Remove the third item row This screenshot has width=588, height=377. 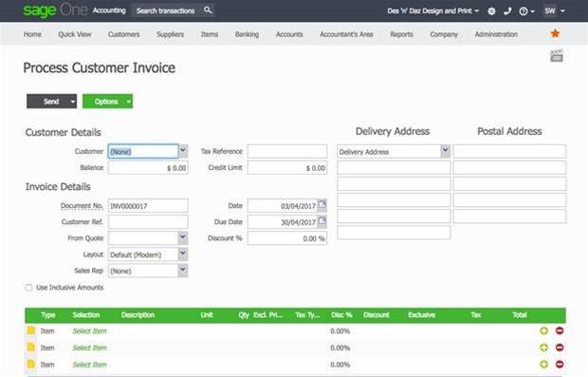560,364
